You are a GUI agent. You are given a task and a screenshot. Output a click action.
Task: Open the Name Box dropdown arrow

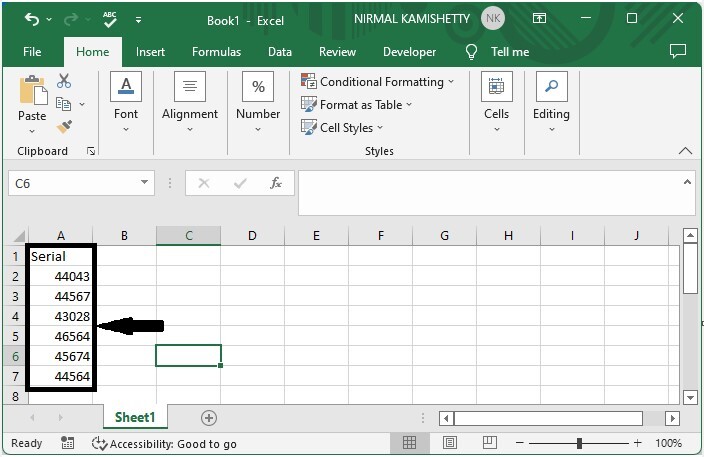pos(145,183)
